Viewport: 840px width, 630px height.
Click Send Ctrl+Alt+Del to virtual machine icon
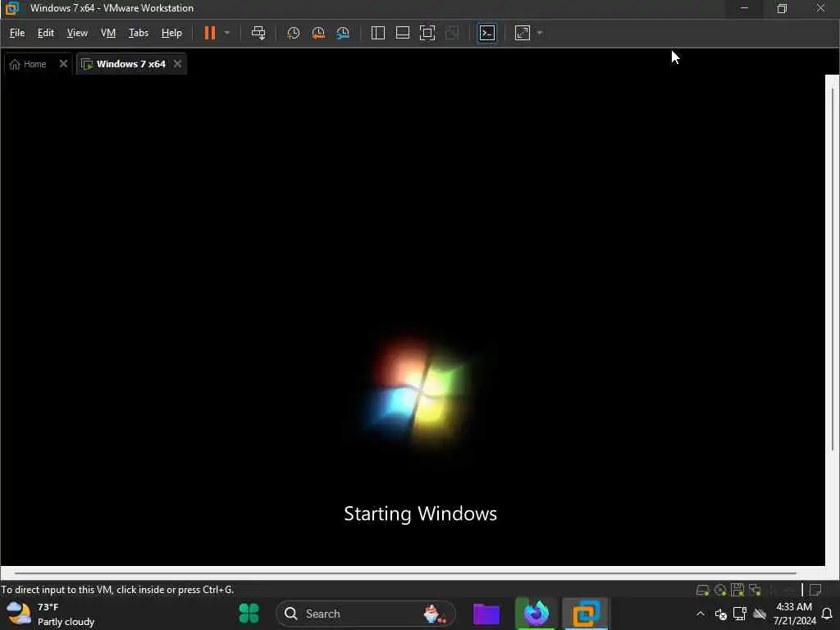coord(258,33)
